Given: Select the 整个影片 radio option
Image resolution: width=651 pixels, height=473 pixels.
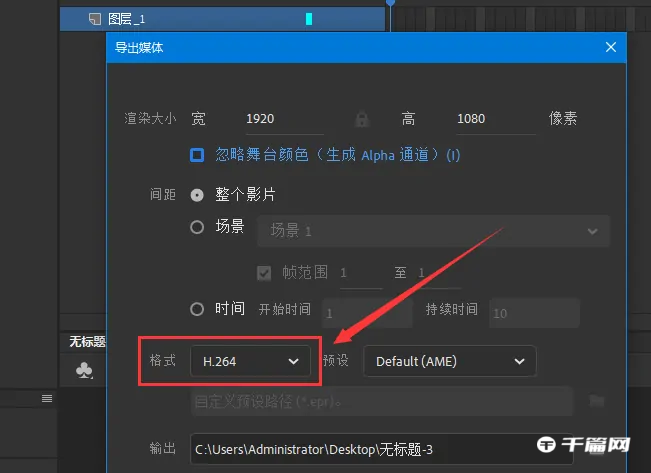Looking at the screenshot, I should click(197, 195).
